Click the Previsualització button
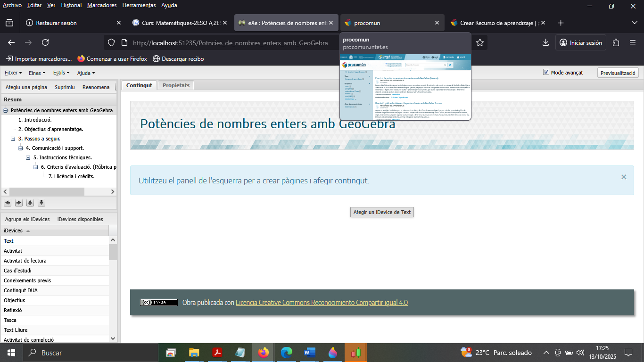 pyautogui.click(x=618, y=73)
